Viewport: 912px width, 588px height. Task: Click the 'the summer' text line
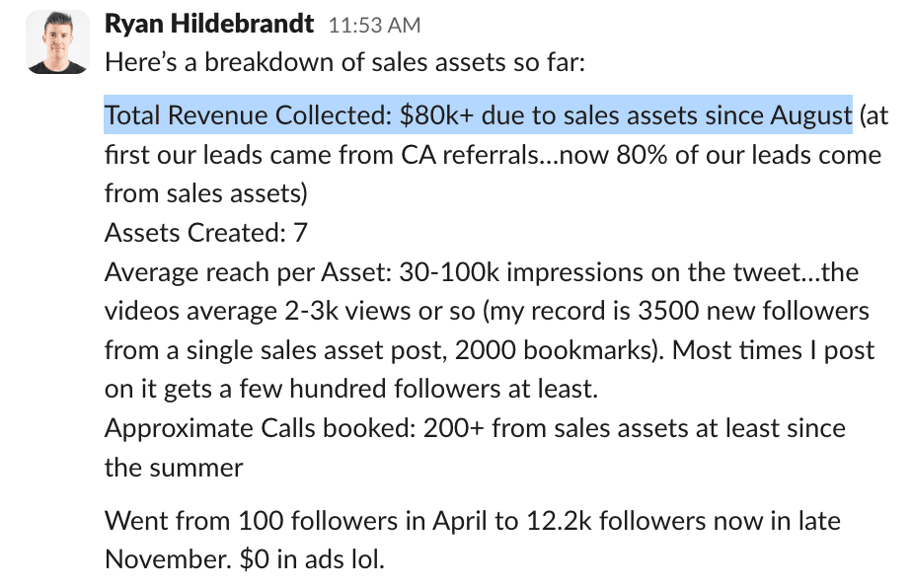pos(174,468)
